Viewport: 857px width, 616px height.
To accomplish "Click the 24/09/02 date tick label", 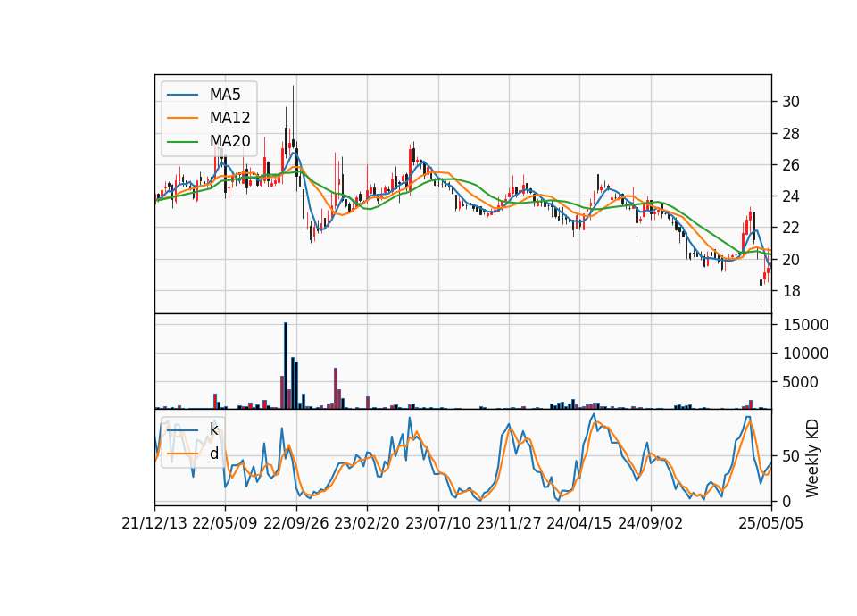I will pos(651,523).
